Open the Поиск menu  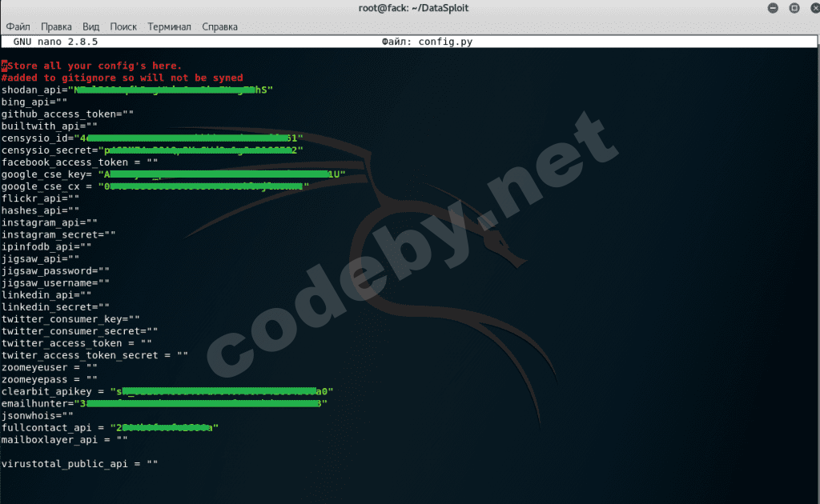123,26
